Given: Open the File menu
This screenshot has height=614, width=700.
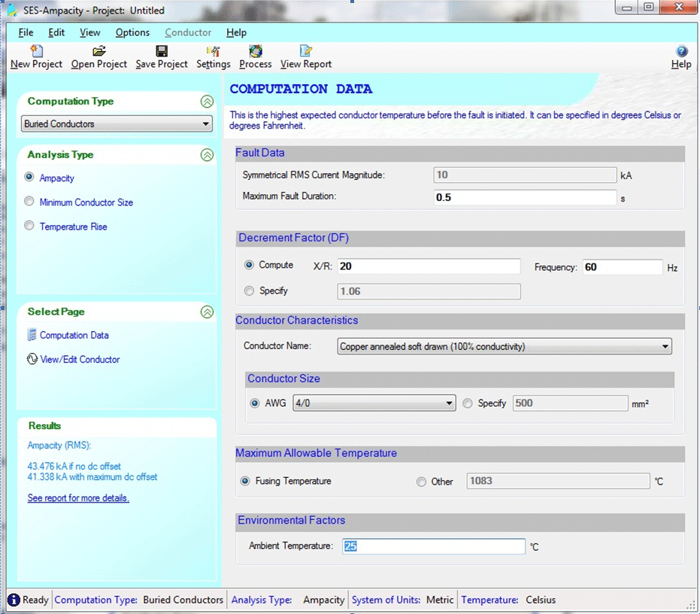Looking at the screenshot, I should click(x=26, y=32).
